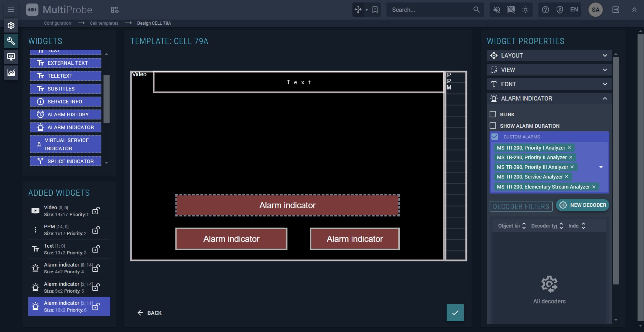Click the search input field
Image resolution: width=644 pixels, height=332 pixels.
coord(430,10)
